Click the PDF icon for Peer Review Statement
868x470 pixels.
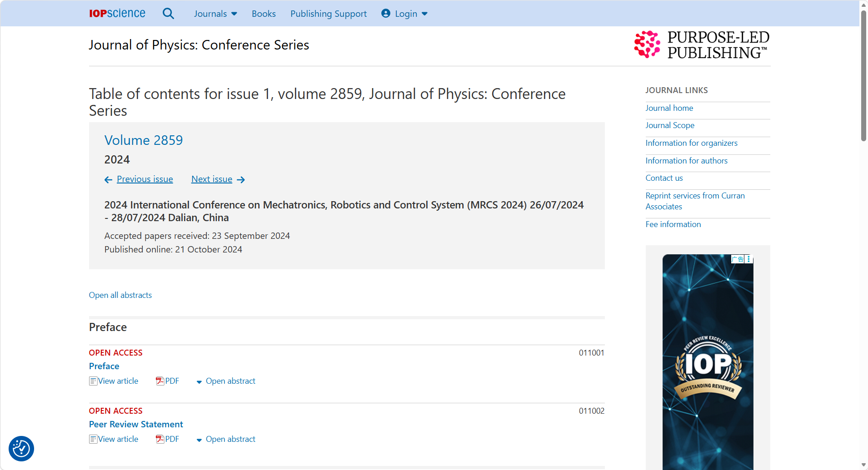click(160, 439)
